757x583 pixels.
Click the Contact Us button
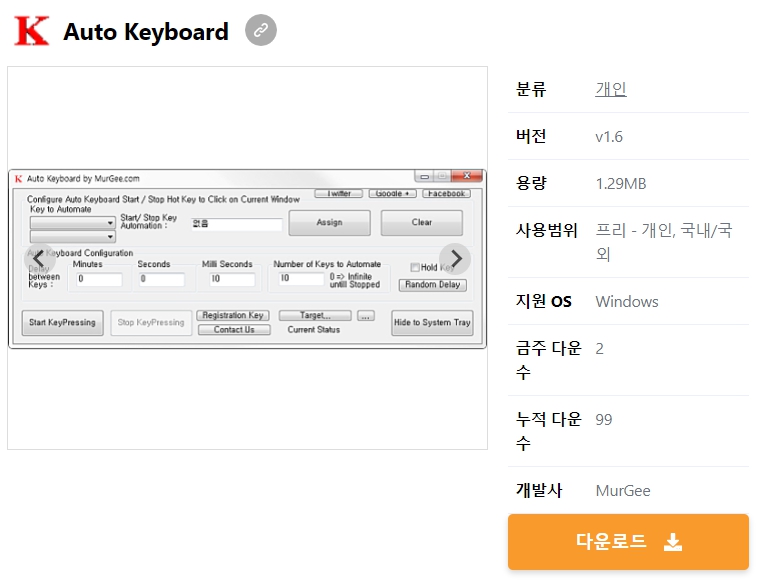tap(234, 330)
